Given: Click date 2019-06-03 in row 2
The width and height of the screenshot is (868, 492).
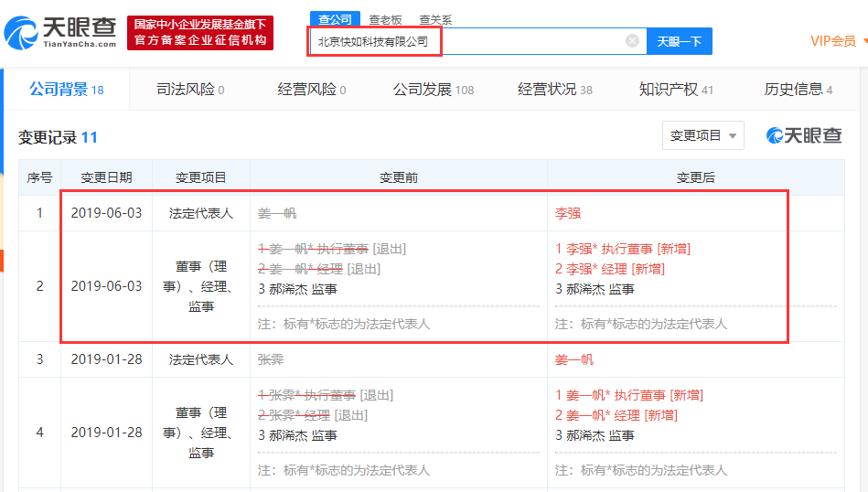Looking at the screenshot, I should [106, 286].
